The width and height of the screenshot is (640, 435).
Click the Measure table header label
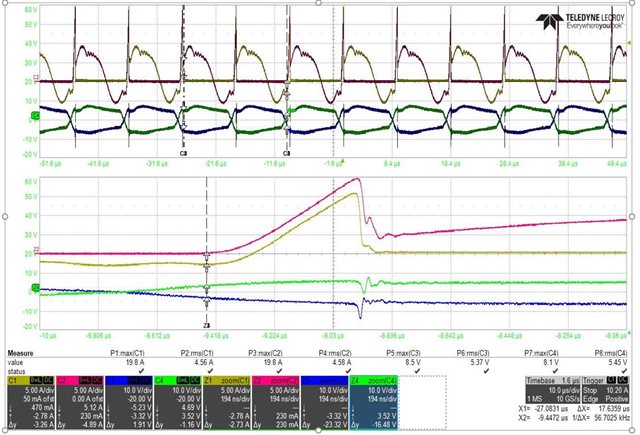pyautogui.click(x=20, y=353)
